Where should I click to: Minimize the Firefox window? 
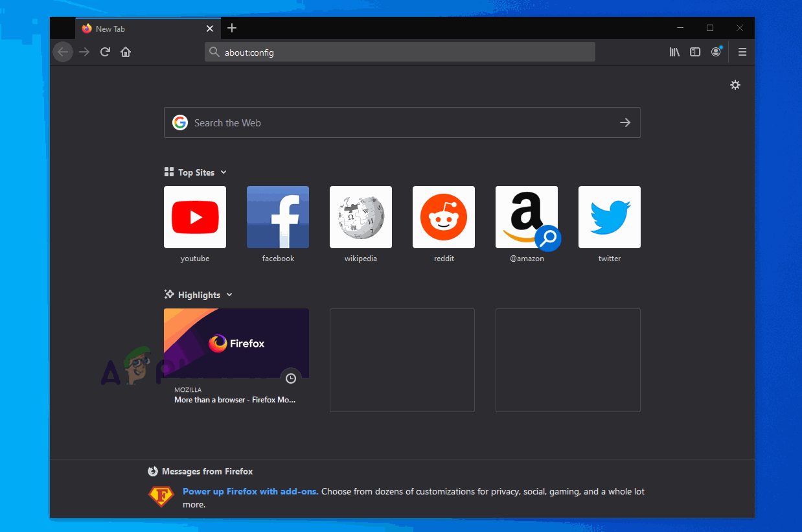[x=680, y=28]
